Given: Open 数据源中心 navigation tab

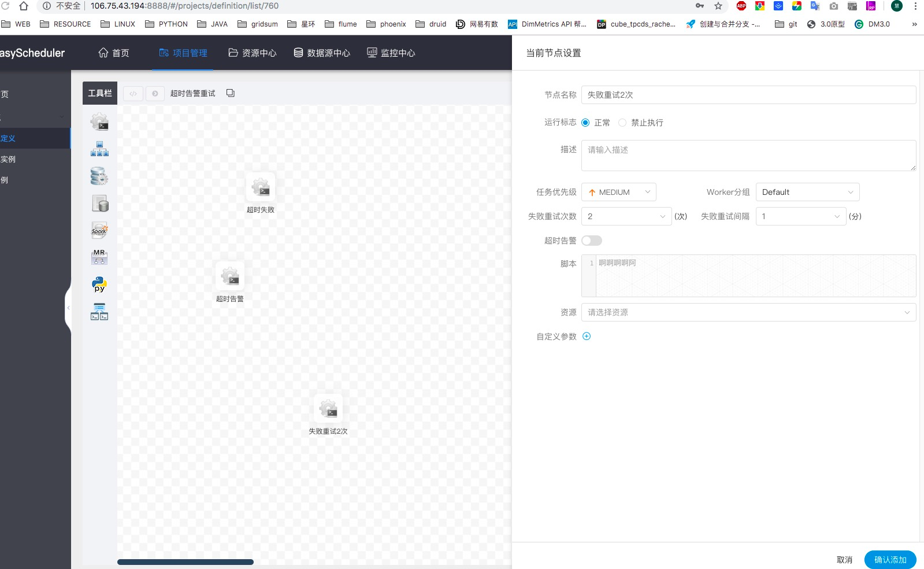Looking at the screenshot, I should 322,53.
